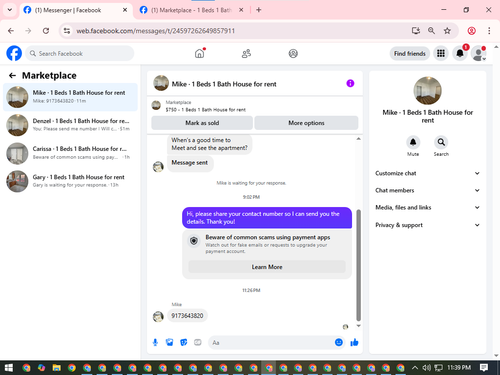Click the browser address bar URL

tap(155, 31)
